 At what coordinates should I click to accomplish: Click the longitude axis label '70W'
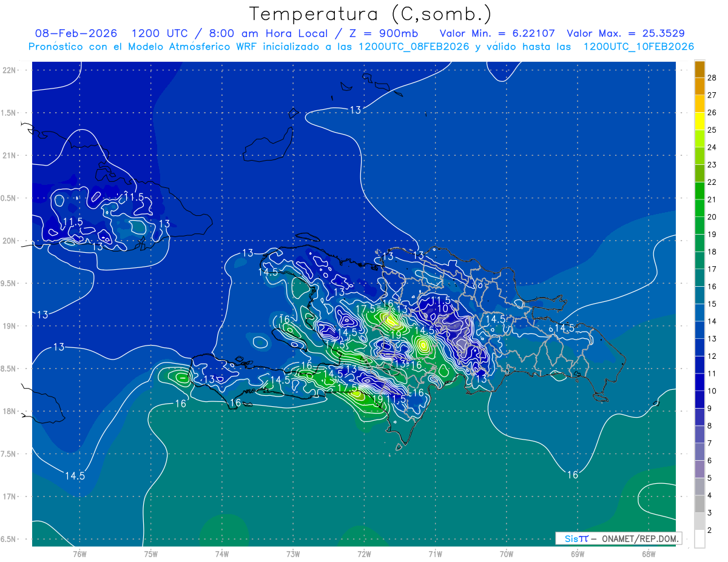tap(507, 554)
